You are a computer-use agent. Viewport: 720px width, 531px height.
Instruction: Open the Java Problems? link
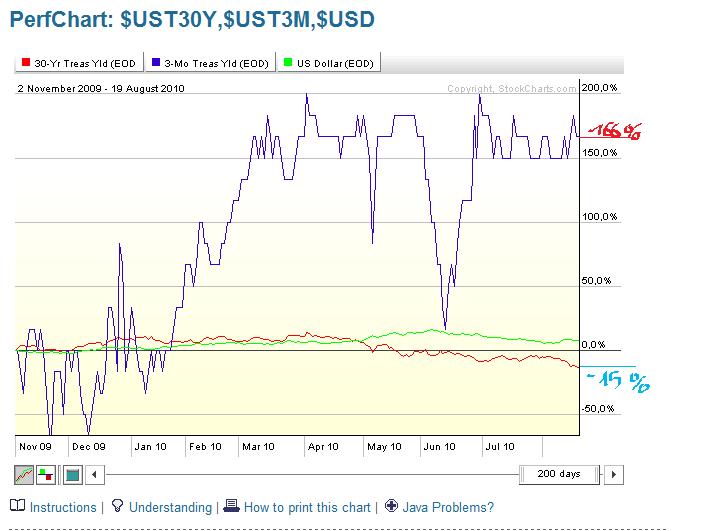pos(449,508)
